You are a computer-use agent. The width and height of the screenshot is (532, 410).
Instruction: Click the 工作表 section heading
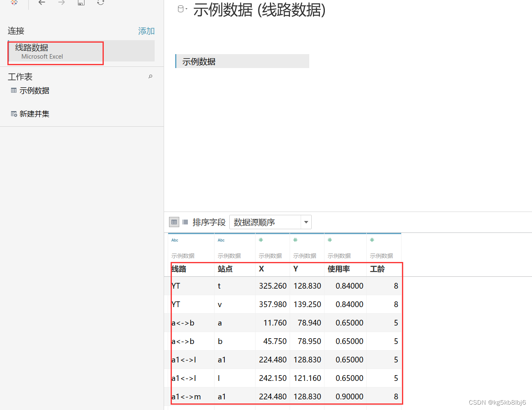(x=20, y=77)
